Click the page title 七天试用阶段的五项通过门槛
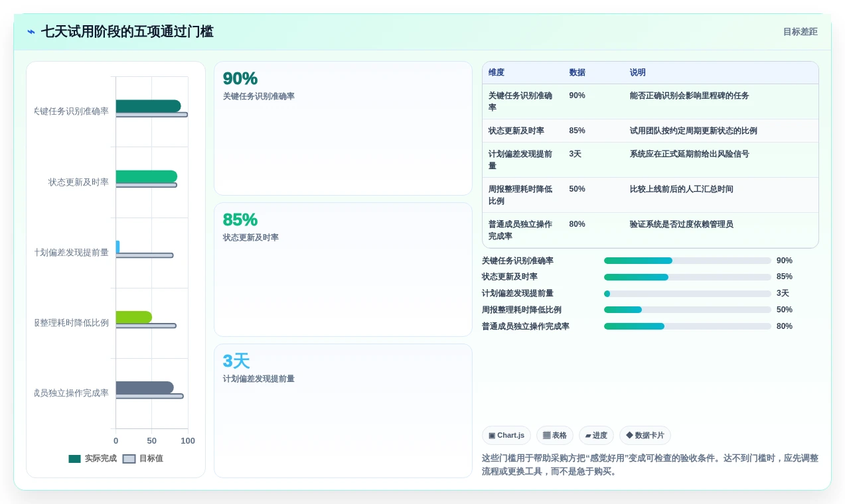The image size is (845, 504). pos(127,32)
